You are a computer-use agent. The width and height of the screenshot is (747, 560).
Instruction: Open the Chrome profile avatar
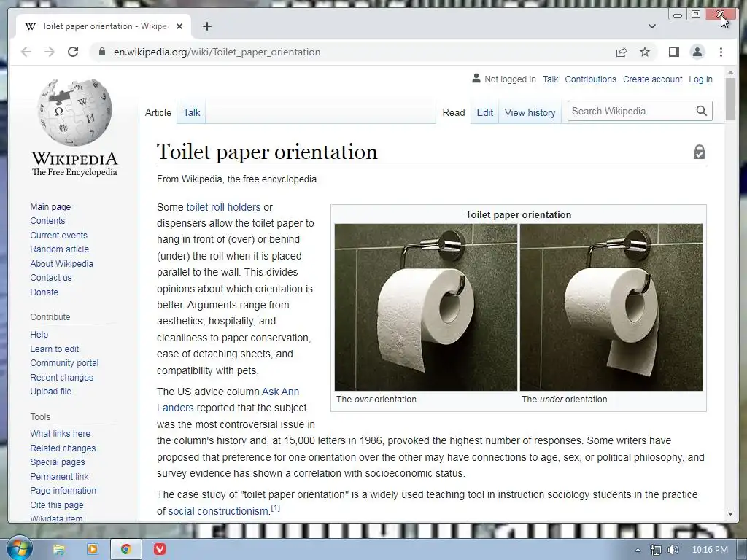(x=697, y=52)
